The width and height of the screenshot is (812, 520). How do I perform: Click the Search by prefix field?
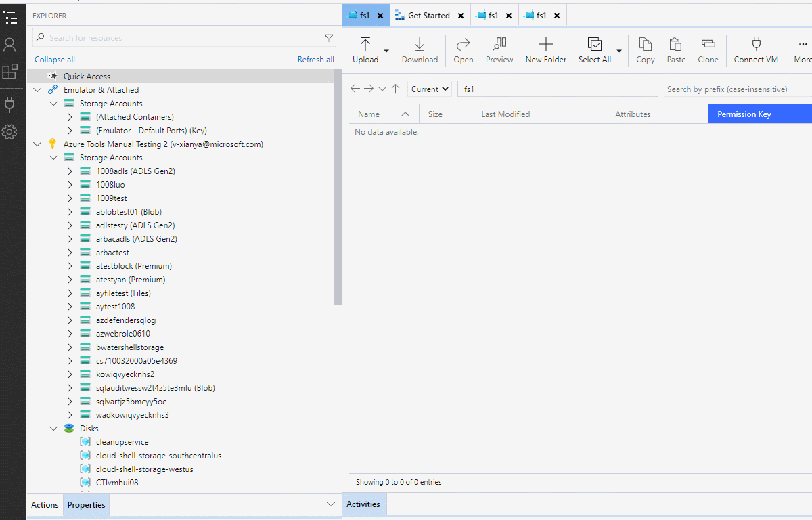click(737, 89)
